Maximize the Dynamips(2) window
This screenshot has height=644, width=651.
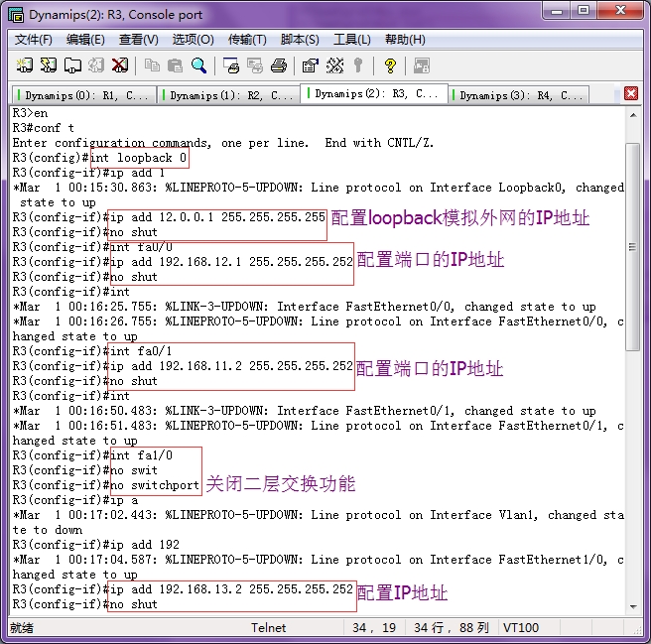[584, 11]
